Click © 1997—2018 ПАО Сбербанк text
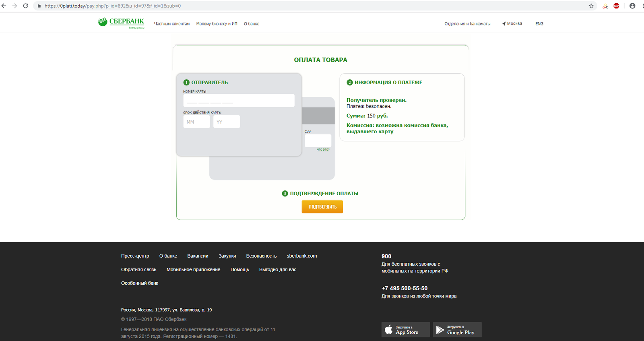This screenshot has width=644, height=341. coord(154,319)
